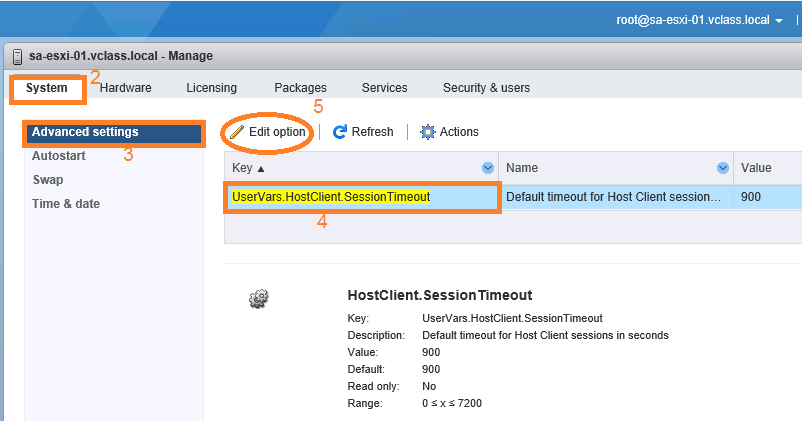
Task: Select Swap in the sidebar
Action: click(x=48, y=180)
